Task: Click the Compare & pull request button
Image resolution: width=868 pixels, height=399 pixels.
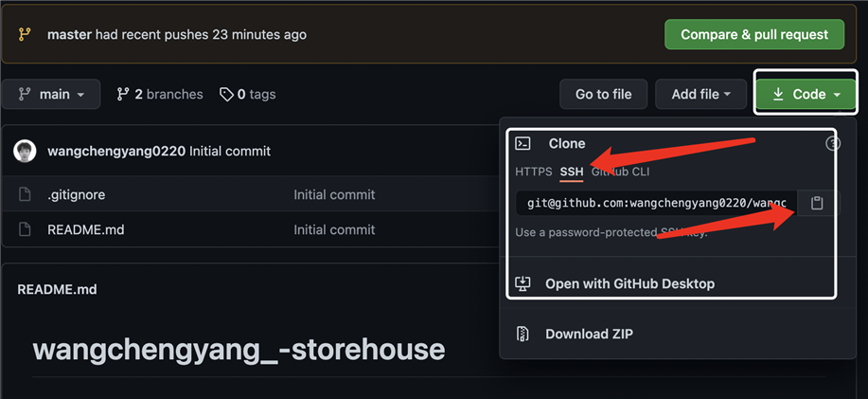Action: [x=754, y=34]
